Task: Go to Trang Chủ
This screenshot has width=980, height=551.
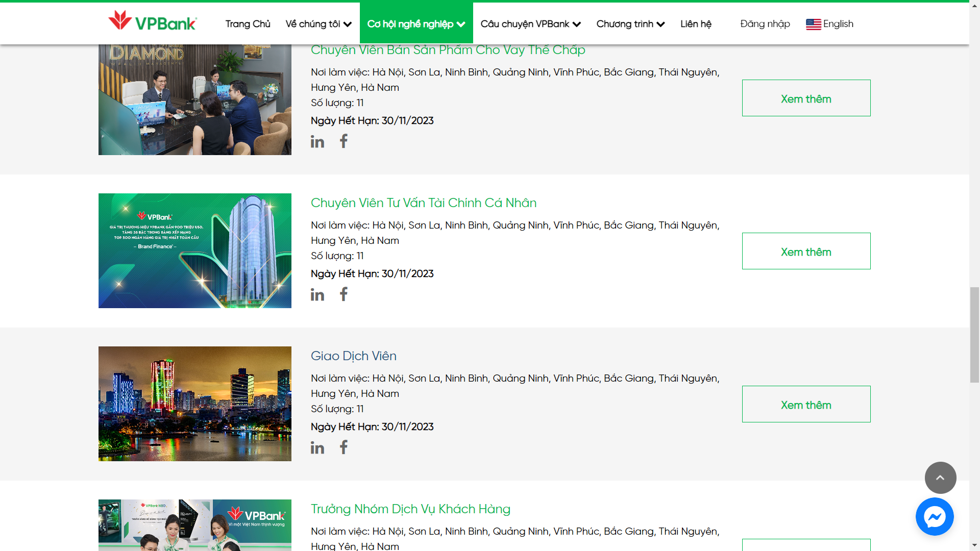Action: [x=248, y=24]
